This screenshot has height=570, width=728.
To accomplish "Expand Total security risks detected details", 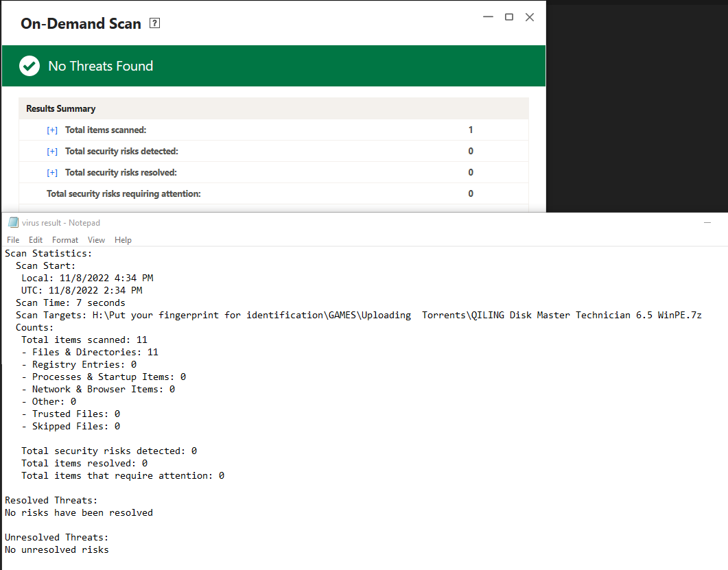I will tap(52, 152).
